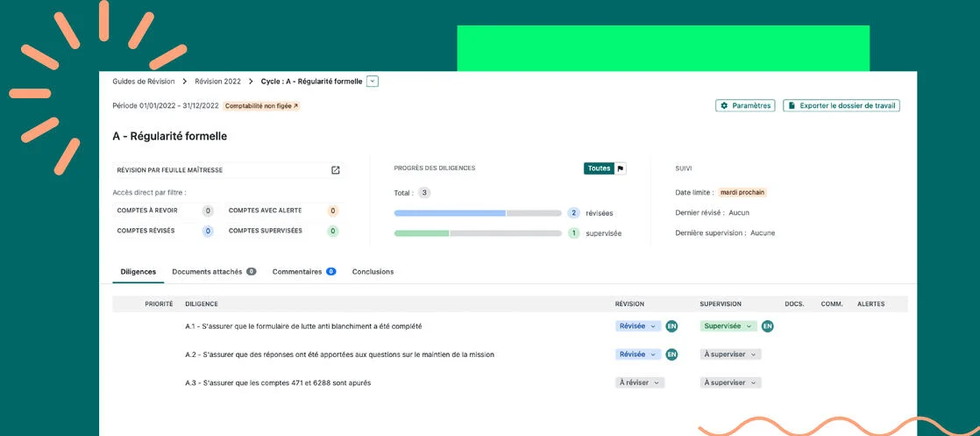The width and height of the screenshot is (980, 436).
Task: Open A.1 Révisée status dropdown
Action: tap(637, 326)
